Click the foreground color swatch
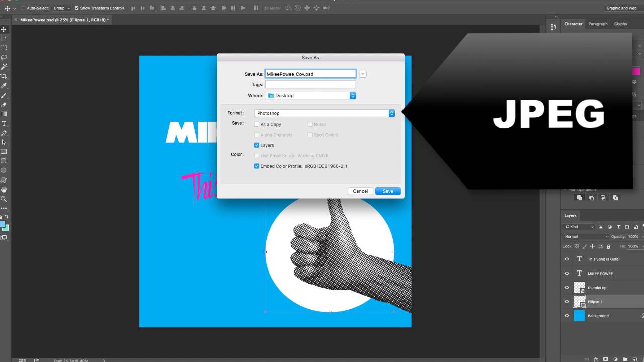The width and height of the screenshot is (644, 362). coord(2,224)
